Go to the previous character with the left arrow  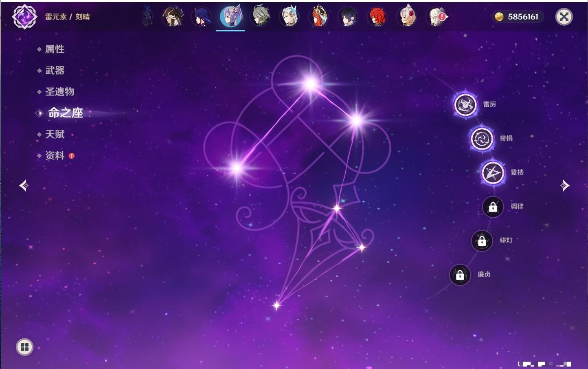point(24,186)
